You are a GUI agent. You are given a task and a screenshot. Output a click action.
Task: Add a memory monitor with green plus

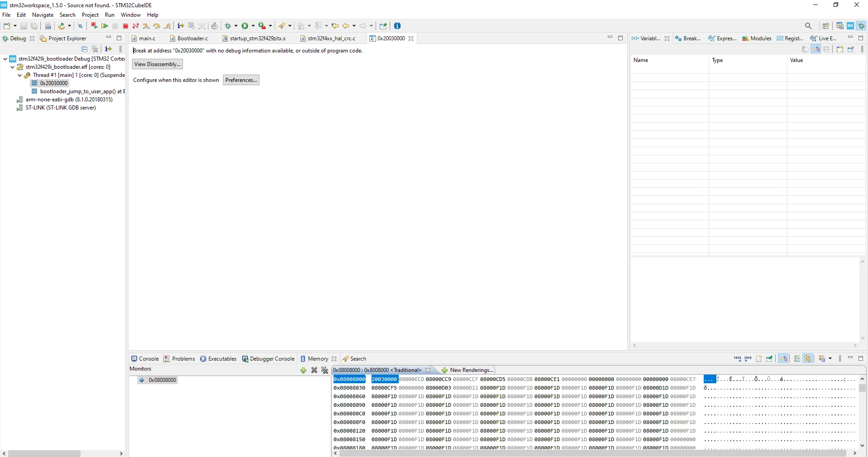pos(303,370)
